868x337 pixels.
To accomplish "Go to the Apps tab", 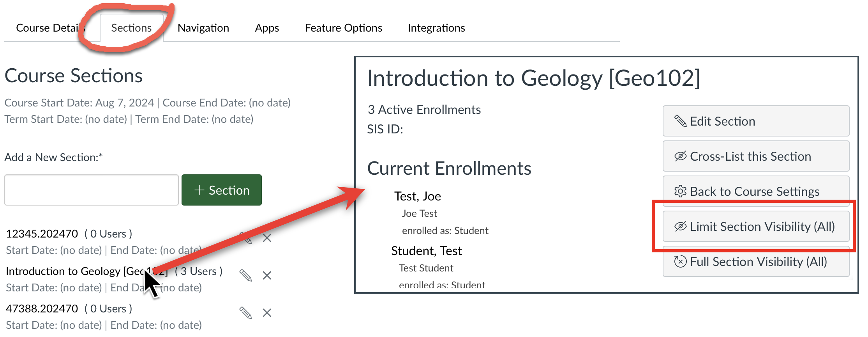I will tap(267, 28).
